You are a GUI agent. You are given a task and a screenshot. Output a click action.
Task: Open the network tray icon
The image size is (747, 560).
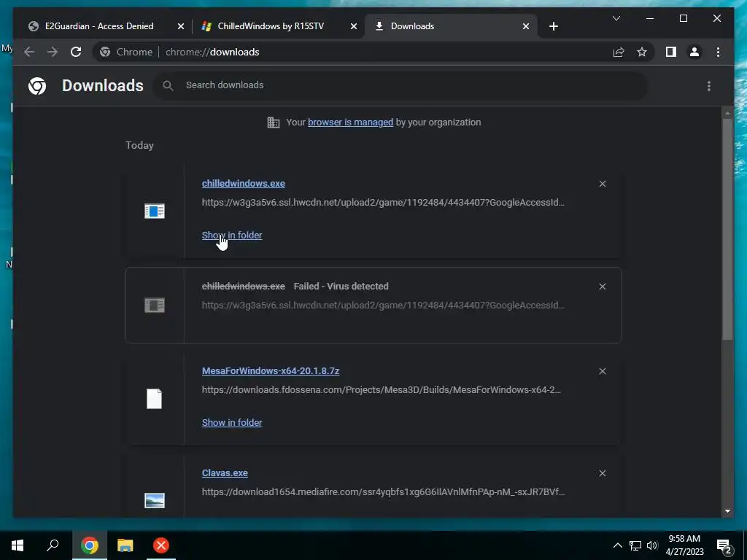click(x=635, y=545)
